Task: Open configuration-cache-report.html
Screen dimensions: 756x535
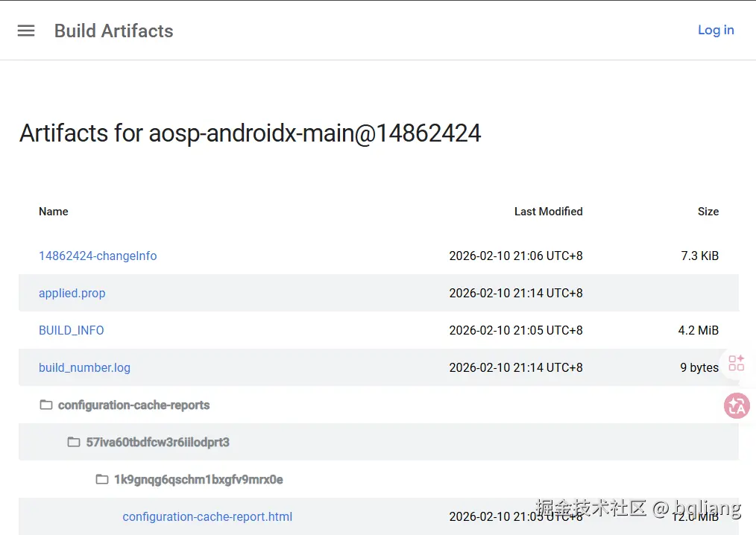Action: 207,516
